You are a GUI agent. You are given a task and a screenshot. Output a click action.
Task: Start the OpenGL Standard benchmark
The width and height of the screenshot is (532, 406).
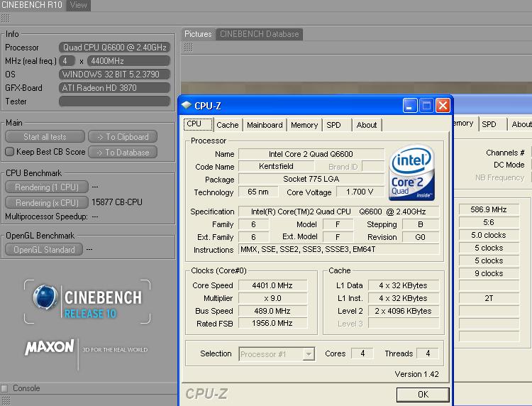44,250
